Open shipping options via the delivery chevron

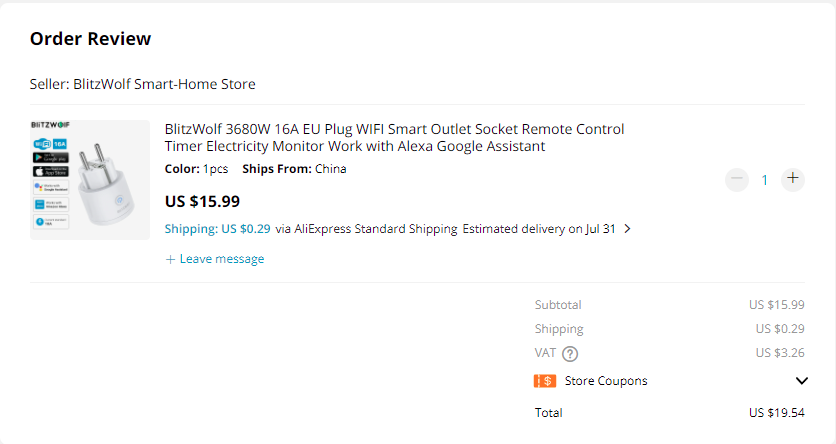point(627,229)
